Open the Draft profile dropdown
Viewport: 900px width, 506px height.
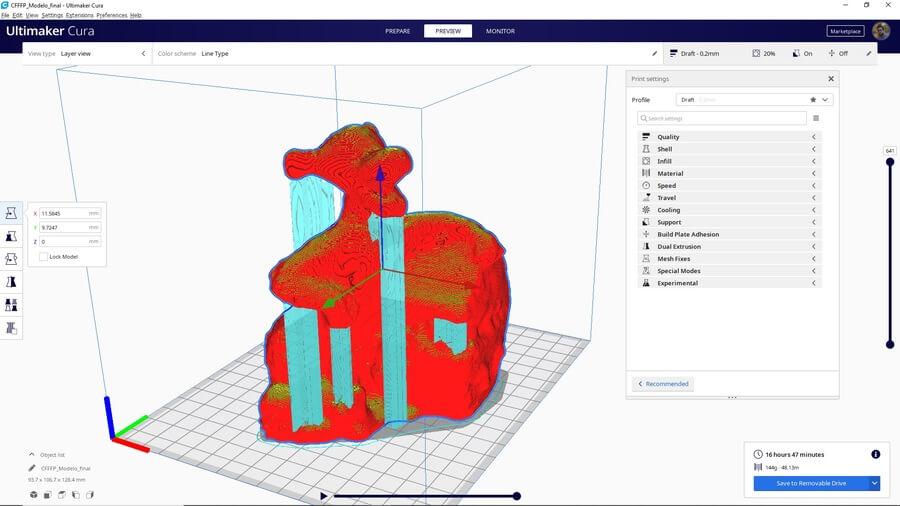[755, 100]
